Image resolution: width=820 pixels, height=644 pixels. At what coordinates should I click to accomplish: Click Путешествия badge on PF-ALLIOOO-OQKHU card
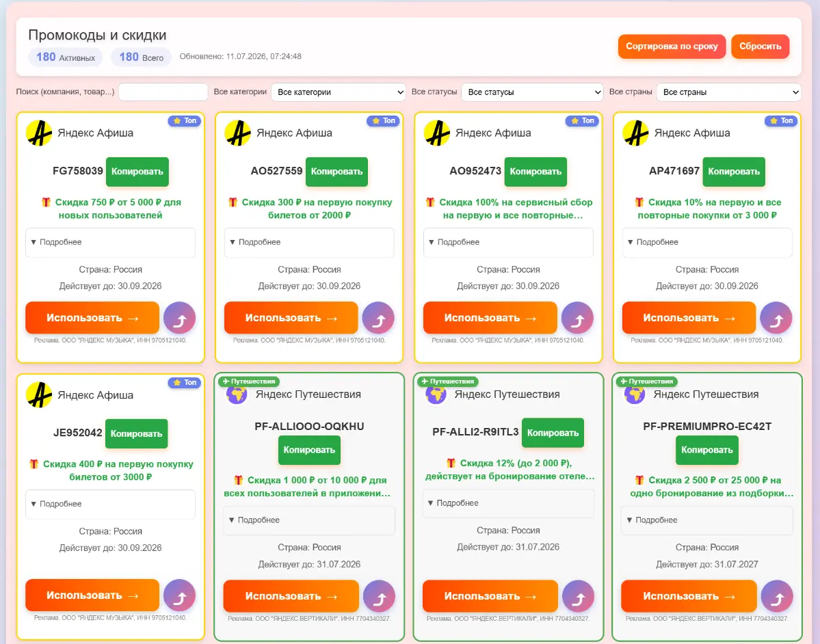tap(249, 381)
